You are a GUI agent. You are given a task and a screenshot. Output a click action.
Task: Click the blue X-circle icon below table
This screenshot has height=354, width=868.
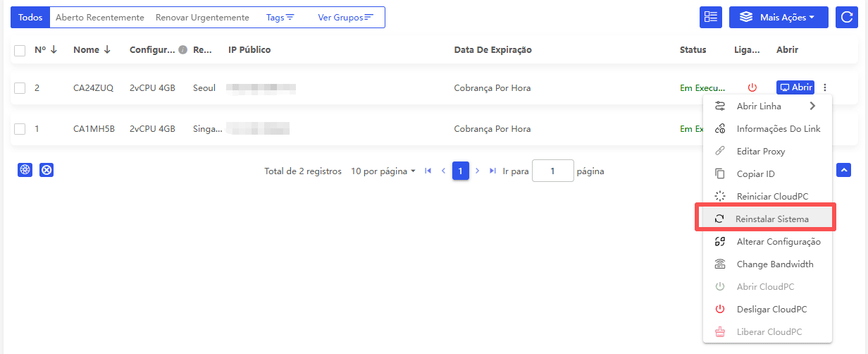[x=46, y=170]
